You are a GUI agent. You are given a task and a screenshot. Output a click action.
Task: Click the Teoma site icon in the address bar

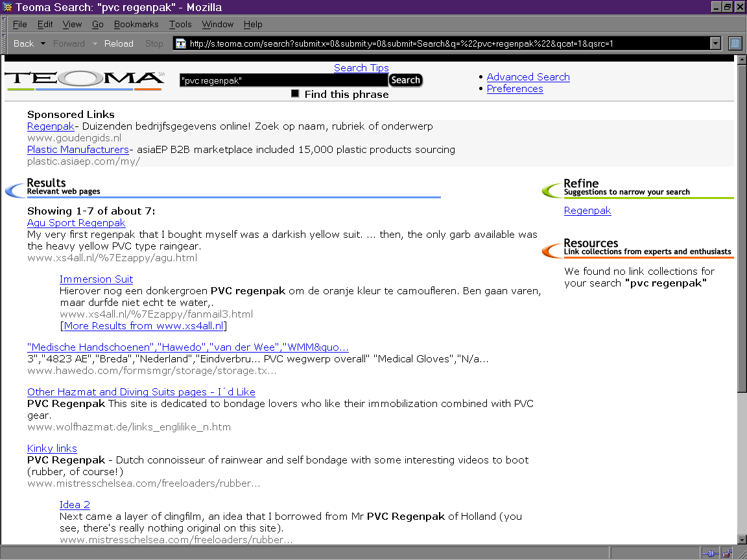click(180, 44)
